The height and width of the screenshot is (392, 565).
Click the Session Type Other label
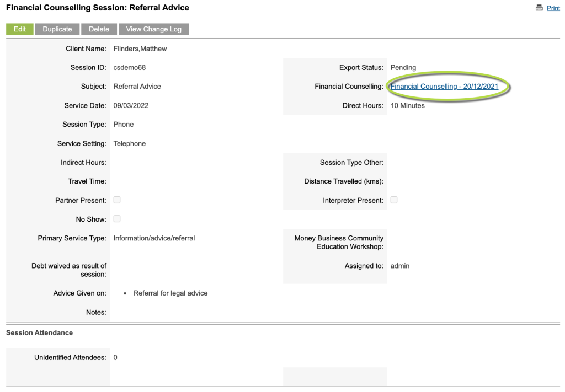click(351, 162)
